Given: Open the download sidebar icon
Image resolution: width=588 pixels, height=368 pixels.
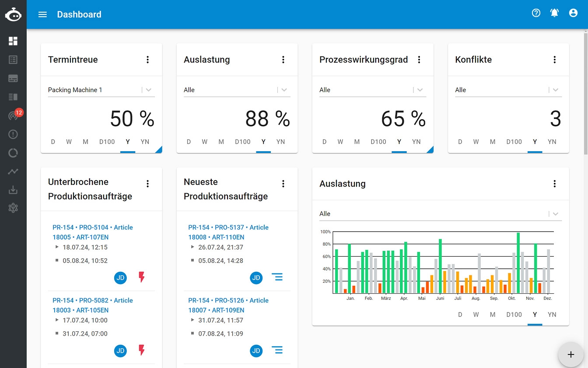Looking at the screenshot, I should tap(13, 190).
